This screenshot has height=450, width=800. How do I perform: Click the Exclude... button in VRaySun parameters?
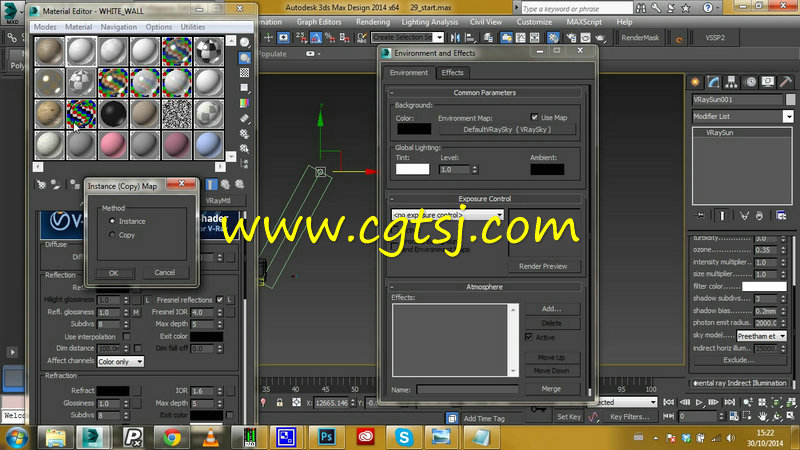click(x=739, y=360)
